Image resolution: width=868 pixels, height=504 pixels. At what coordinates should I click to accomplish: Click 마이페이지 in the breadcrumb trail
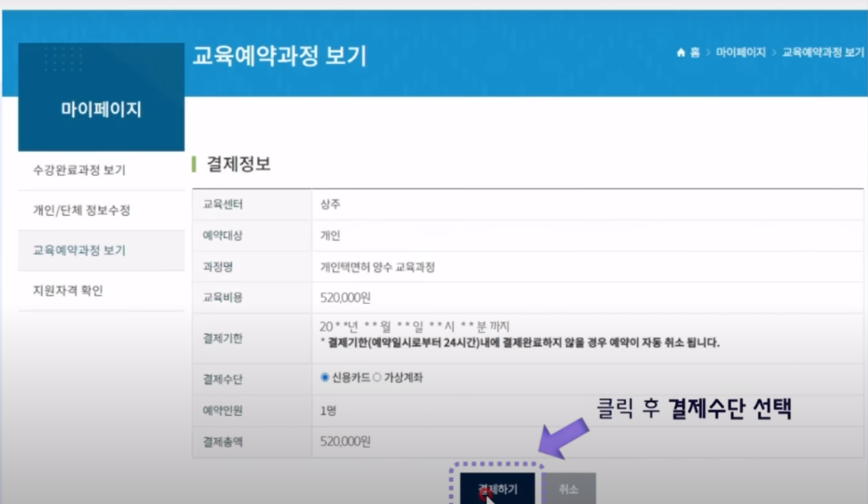[x=740, y=53]
